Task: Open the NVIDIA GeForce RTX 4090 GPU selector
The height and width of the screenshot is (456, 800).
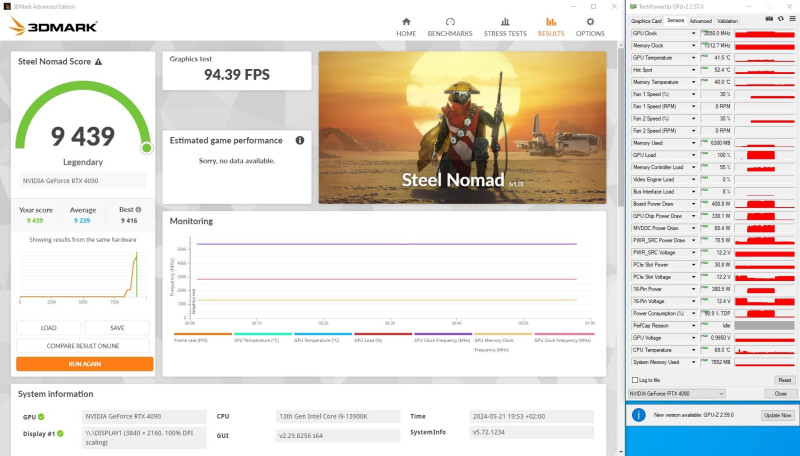Action: coord(677,394)
